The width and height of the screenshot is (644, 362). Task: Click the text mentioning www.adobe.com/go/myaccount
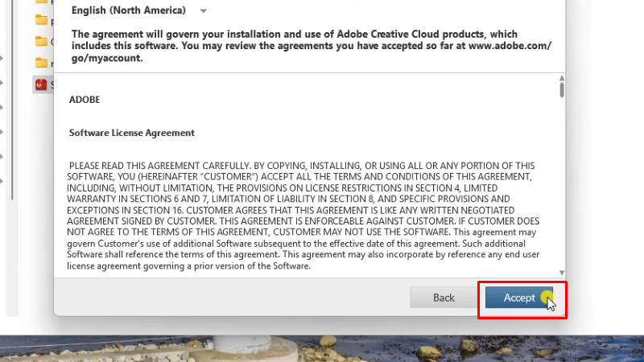pyautogui.click(x=312, y=46)
